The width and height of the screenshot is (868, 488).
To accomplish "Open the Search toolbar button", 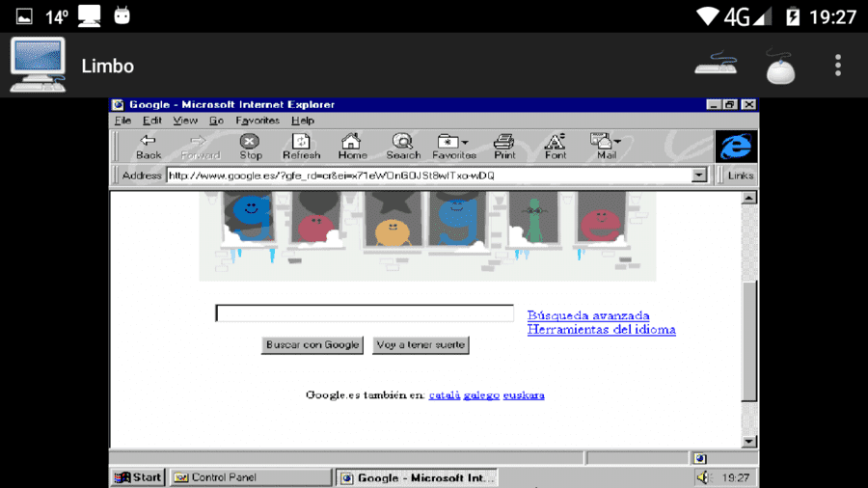I will click(403, 147).
